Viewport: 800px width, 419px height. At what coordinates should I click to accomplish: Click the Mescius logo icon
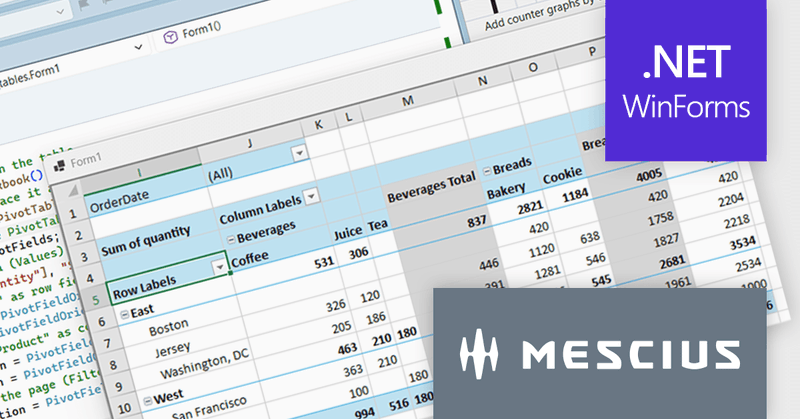479,354
